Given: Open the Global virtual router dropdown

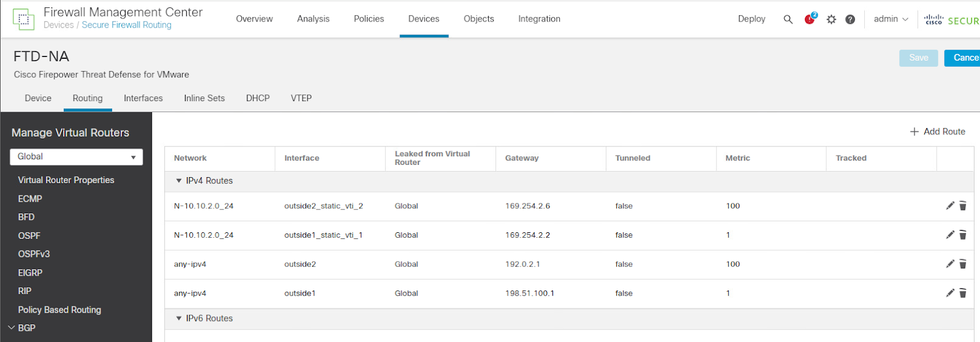Looking at the screenshot, I should click(77, 157).
